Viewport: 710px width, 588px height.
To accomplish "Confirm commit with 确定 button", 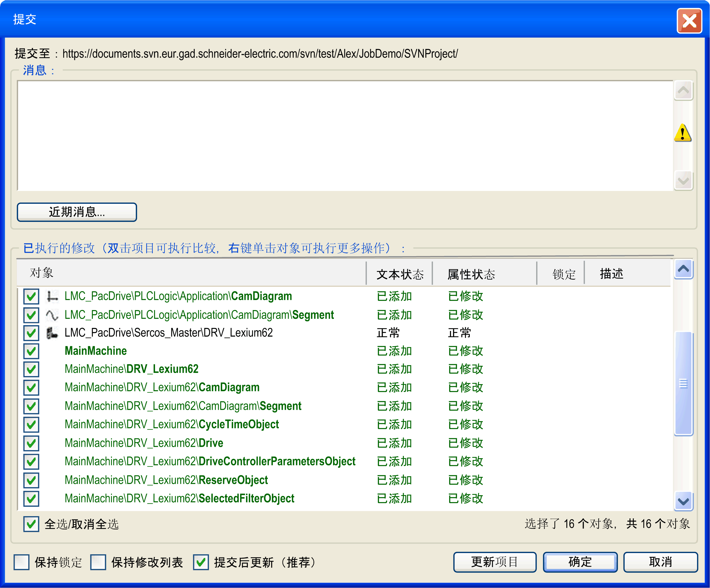I will (x=580, y=562).
